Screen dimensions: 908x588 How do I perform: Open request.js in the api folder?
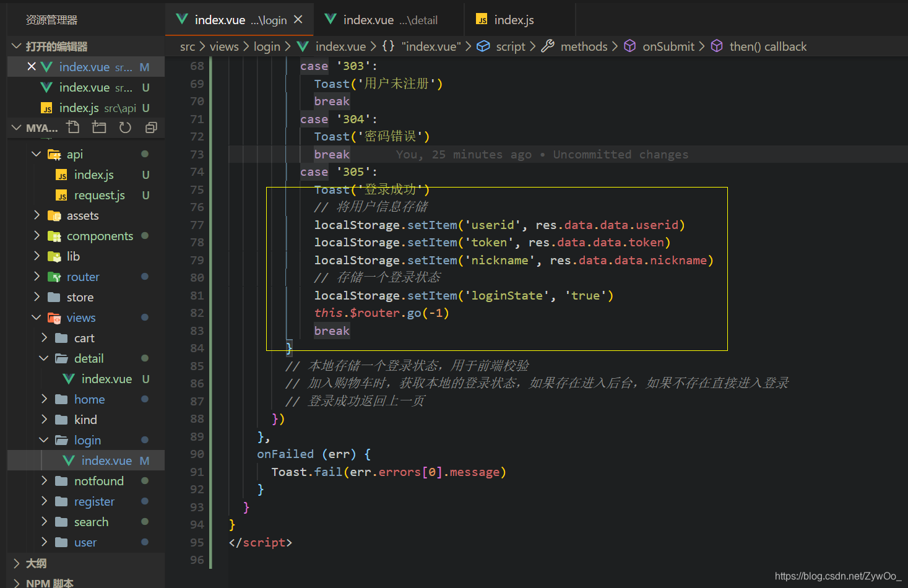point(86,195)
